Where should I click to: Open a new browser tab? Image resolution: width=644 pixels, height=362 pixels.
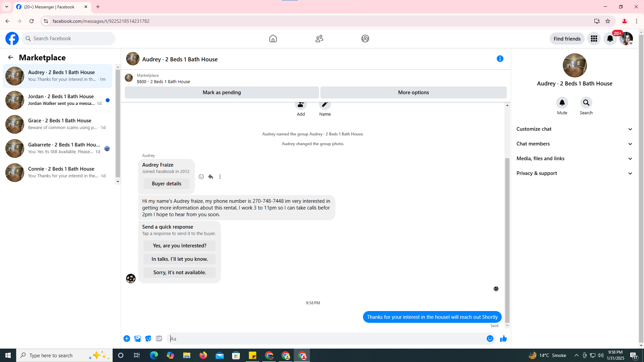click(98, 7)
